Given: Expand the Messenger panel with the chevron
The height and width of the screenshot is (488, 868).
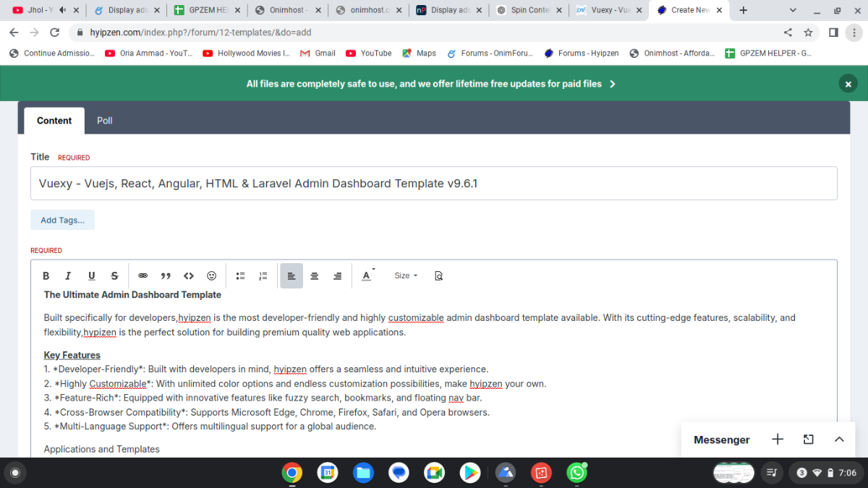Looking at the screenshot, I should coord(839,440).
